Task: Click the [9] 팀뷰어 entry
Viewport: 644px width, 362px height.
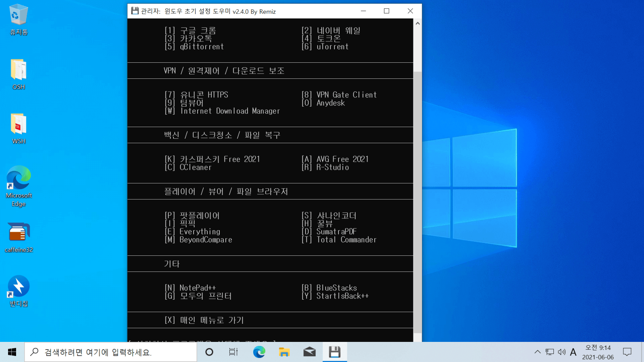Action: point(184,103)
